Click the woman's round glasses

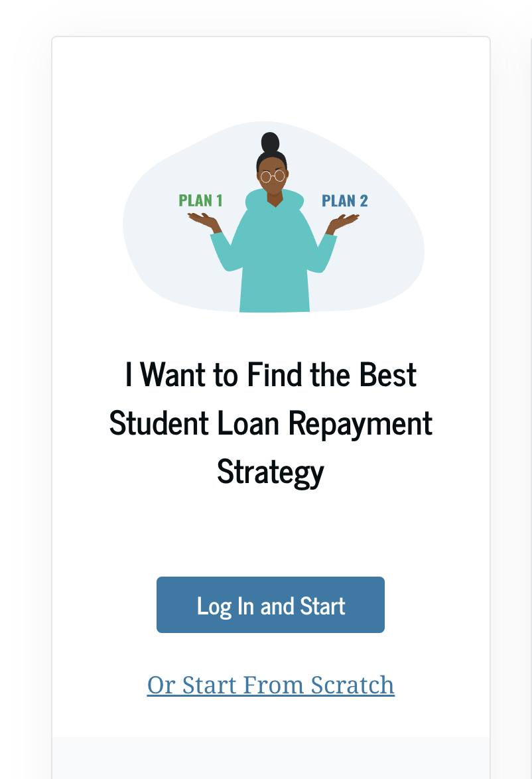click(272, 177)
